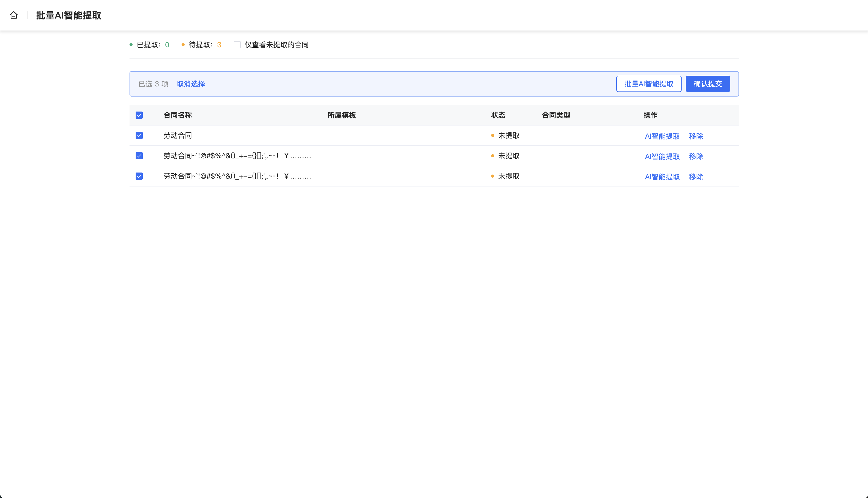The width and height of the screenshot is (868, 498).
Task: Click the first row's 劳动合同 name
Action: coord(178,135)
